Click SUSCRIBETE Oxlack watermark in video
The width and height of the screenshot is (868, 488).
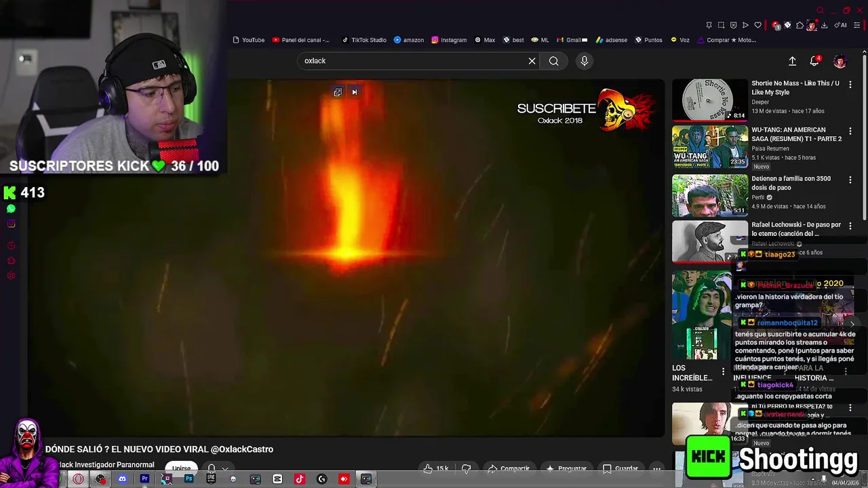pos(586,110)
